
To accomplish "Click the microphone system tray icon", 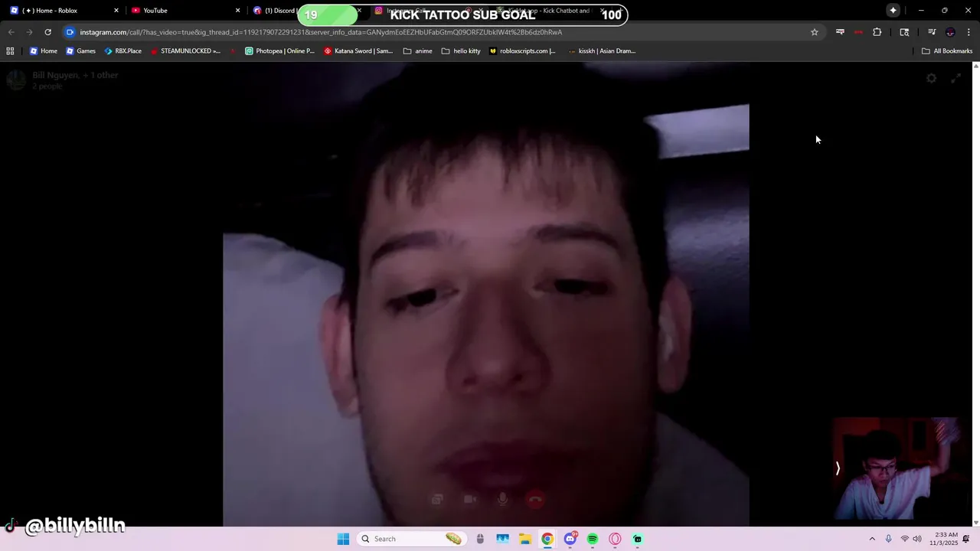I will point(888,539).
